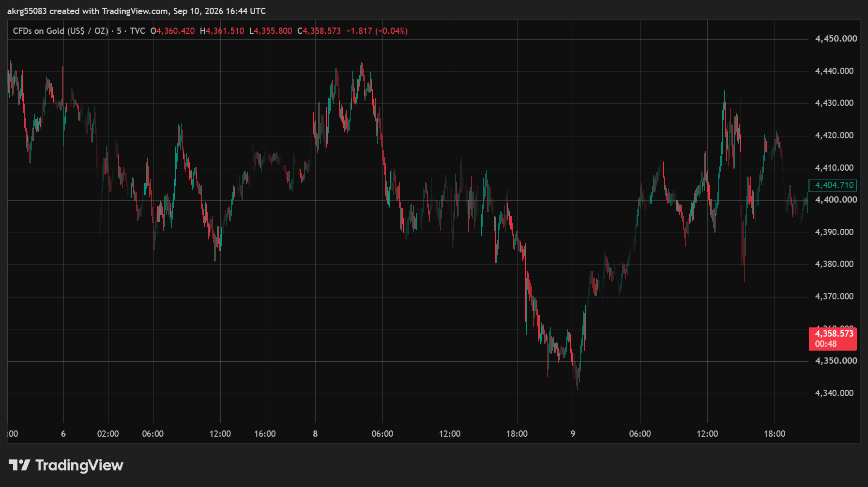Click the 4,410.000 price axis label
The height and width of the screenshot is (487, 868).
(x=834, y=168)
